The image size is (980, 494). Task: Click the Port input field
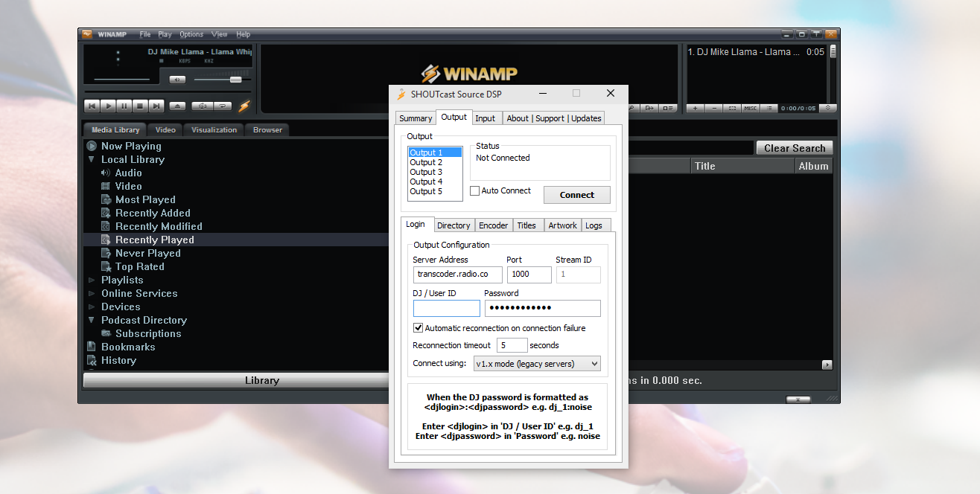point(529,275)
